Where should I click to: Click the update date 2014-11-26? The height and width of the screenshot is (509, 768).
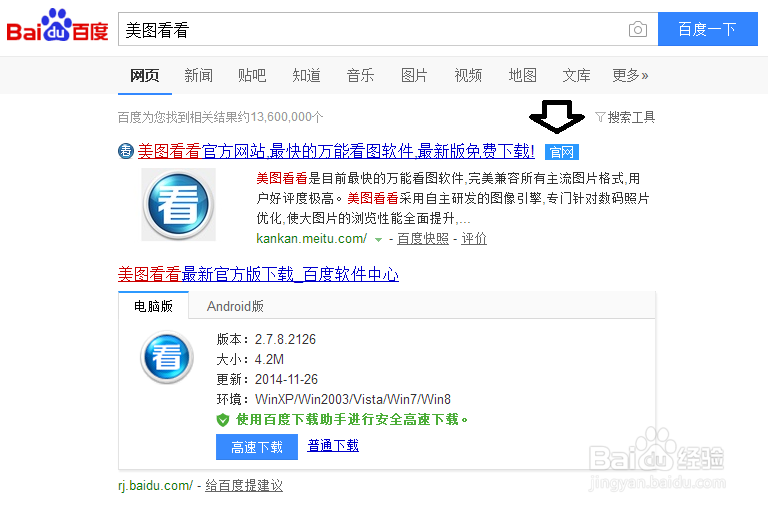(x=287, y=380)
